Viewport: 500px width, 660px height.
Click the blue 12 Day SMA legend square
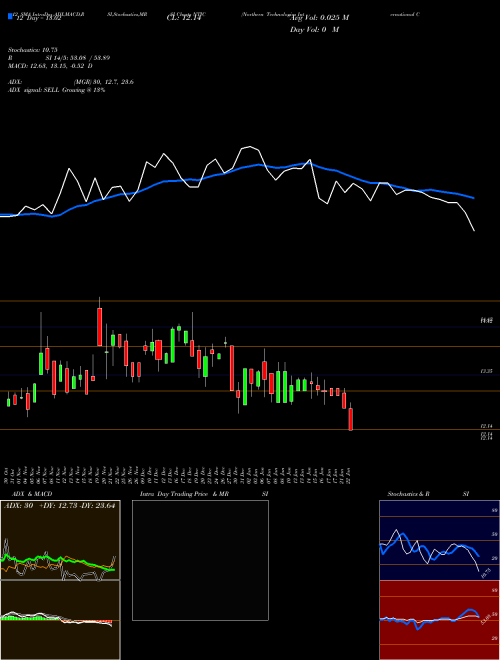[x=10, y=16]
